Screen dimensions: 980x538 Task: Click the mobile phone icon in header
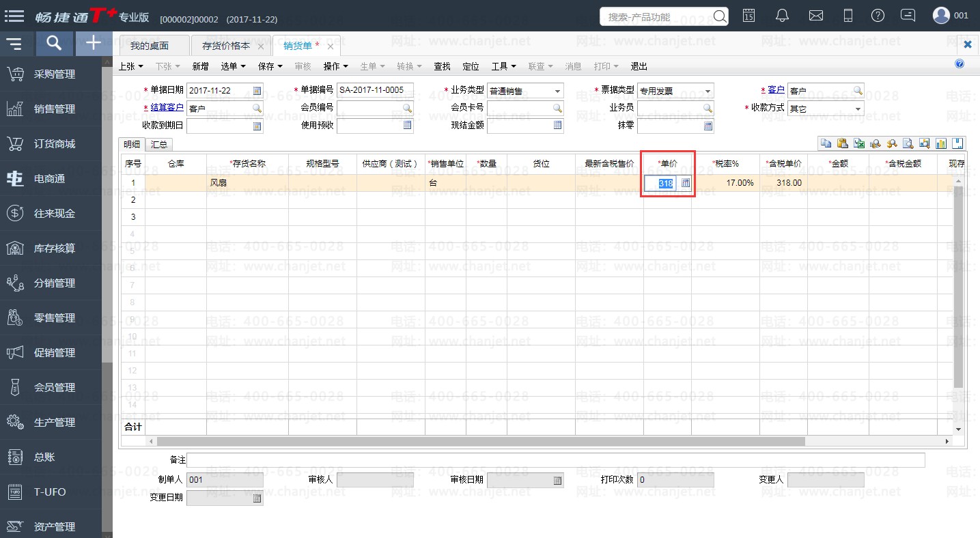(848, 16)
